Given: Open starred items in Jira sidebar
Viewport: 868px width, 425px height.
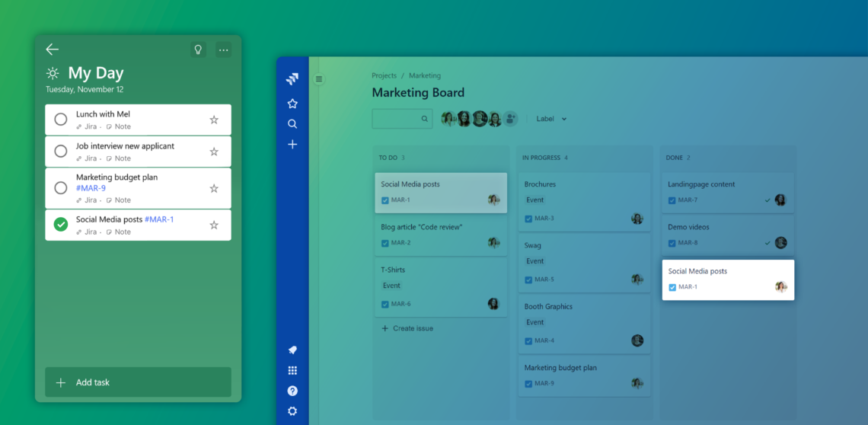Looking at the screenshot, I should coord(292,104).
